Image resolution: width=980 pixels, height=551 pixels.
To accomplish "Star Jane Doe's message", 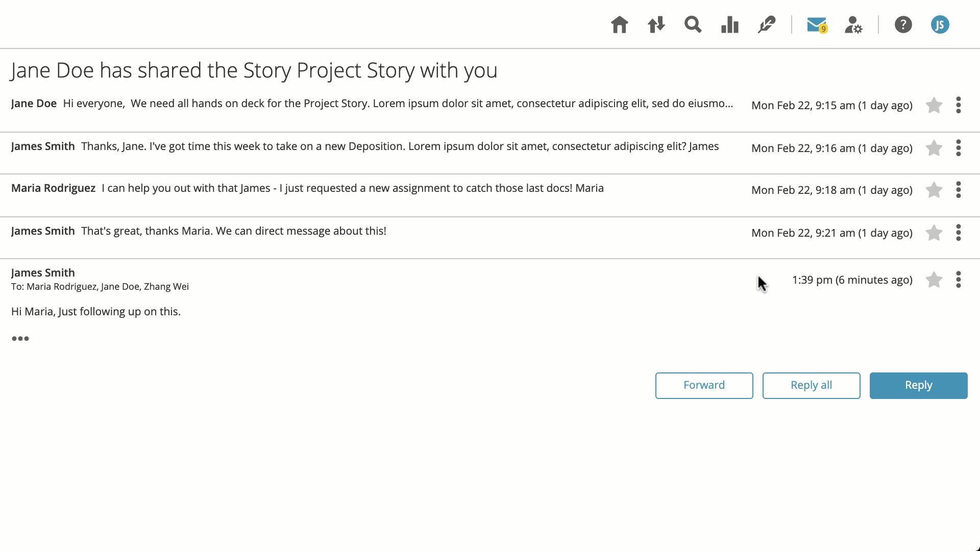I will (x=934, y=104).
